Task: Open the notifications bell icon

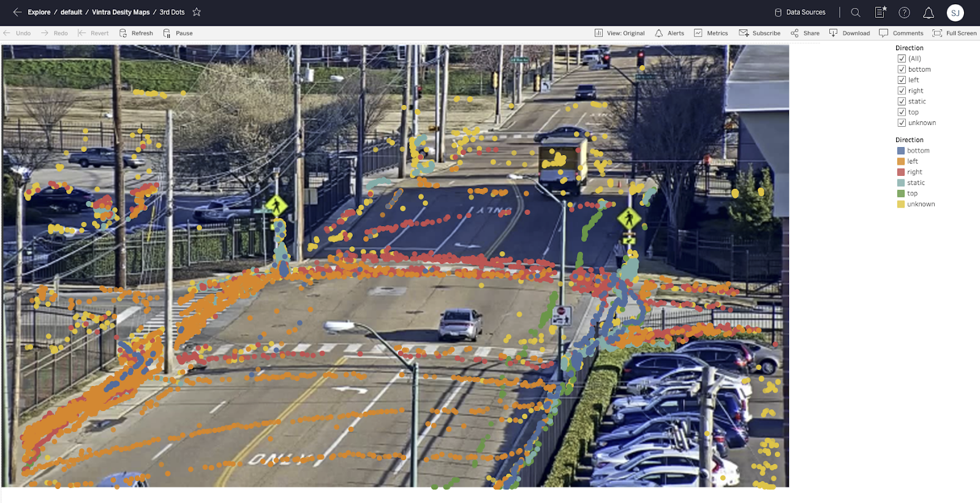Action: 929,12
